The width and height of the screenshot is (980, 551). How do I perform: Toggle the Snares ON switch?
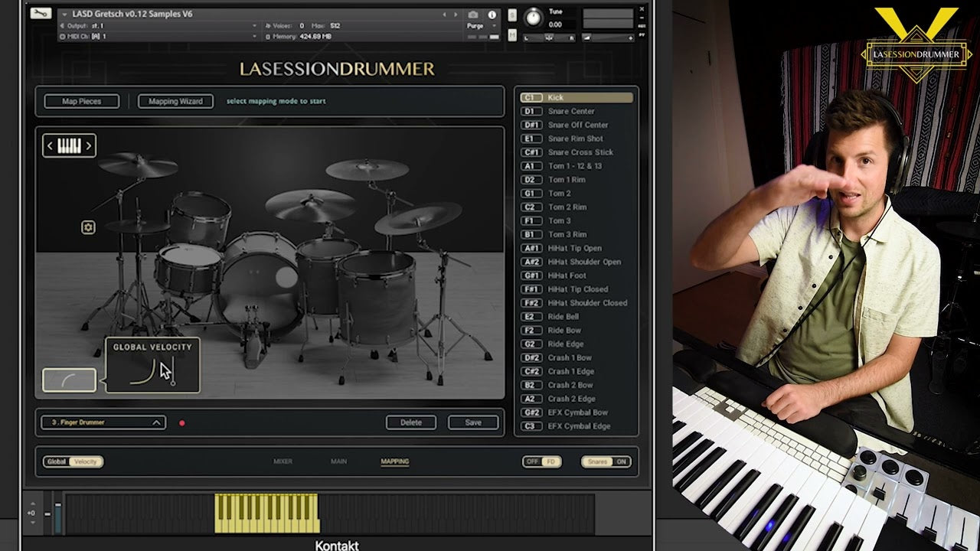(607, 461)
